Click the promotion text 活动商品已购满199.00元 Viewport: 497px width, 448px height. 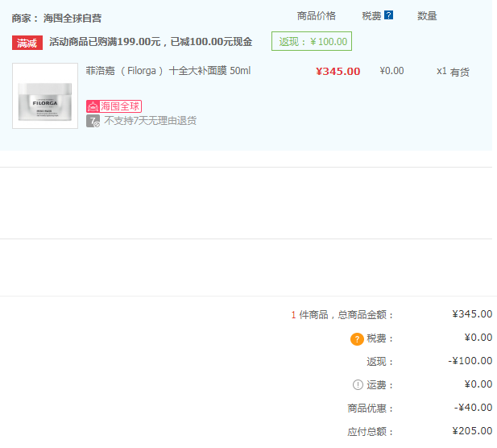tap(105, 42)
